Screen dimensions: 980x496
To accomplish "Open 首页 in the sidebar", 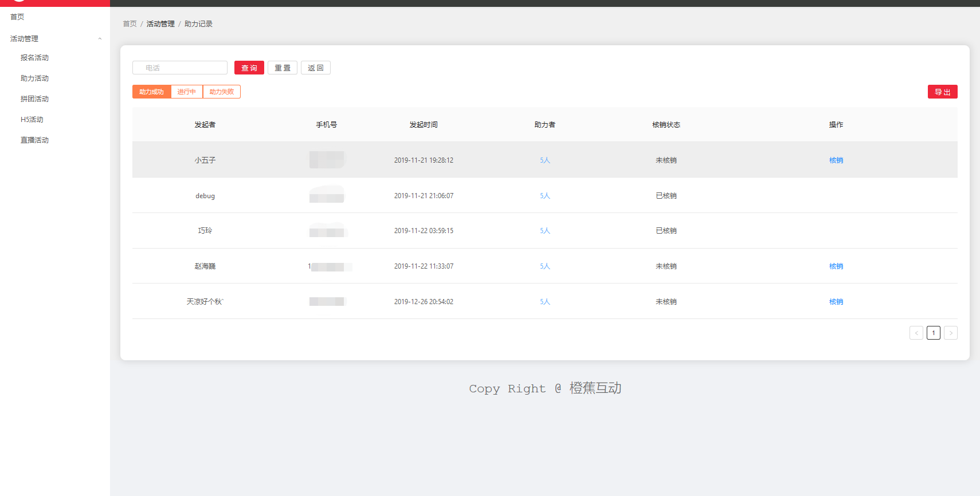I will coord(17,17).
